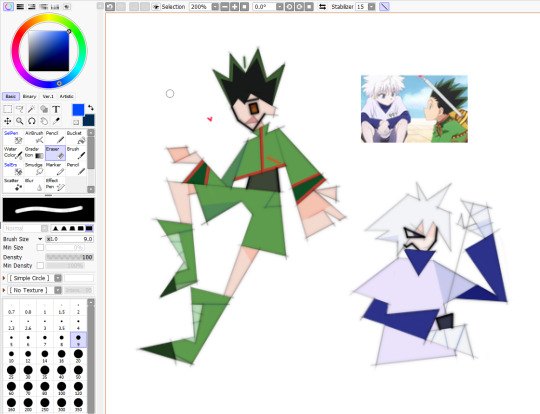Choose the AirBrush tool

(34, 137)
